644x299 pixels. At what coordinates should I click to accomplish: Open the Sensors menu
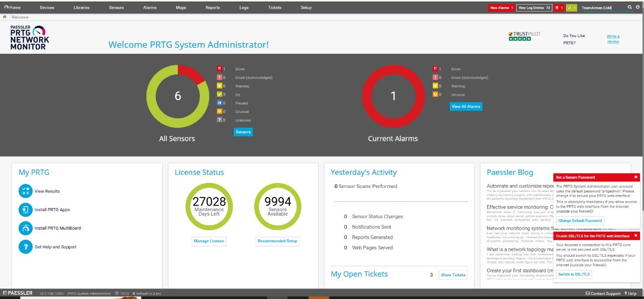click(x=116, y=8)
